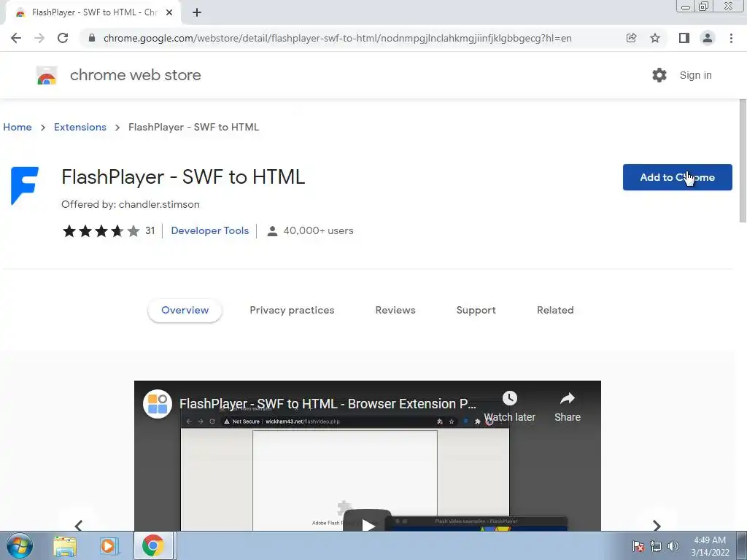Viewport: 747px width, 560px height.
Task: Go to Home breadcrumb
Action: (18, 127)
